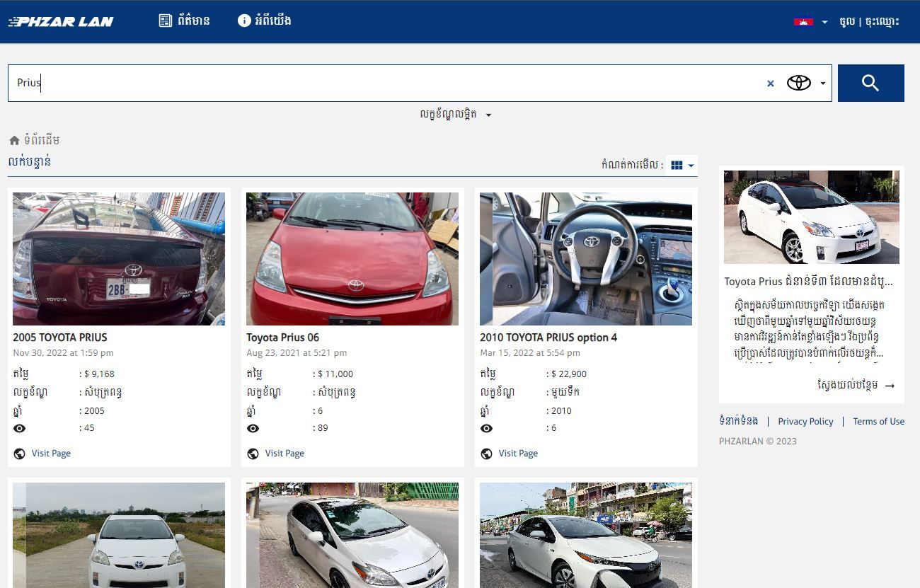Click PHZARLAN © 2023 copyright text
The height and width of the screenshot is (588, 920).
click(x=758, y=441)
